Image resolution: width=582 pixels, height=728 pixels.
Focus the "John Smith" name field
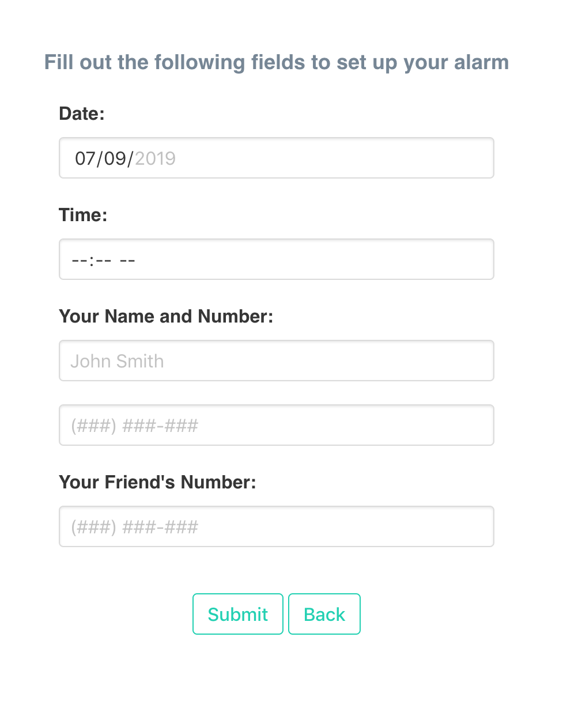[x=276, y=361]
